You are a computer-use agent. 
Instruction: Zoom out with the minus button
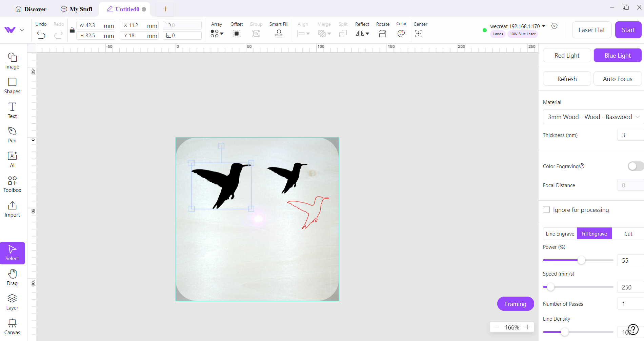(497, 327)
